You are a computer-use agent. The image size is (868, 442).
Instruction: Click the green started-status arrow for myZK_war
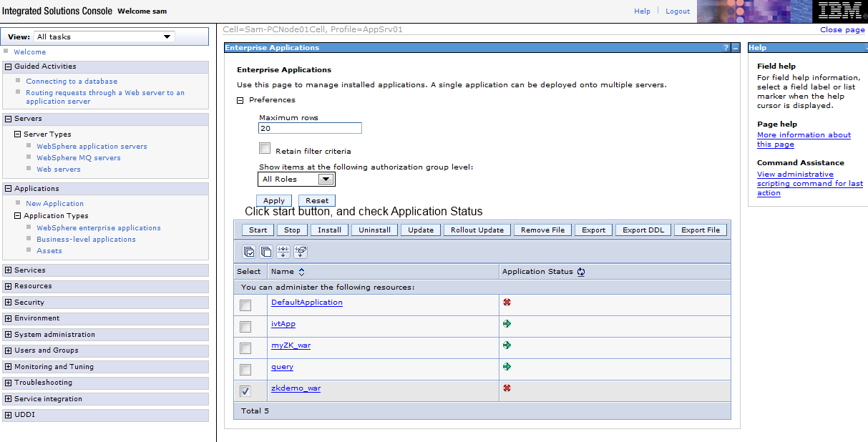coord(507,345)
